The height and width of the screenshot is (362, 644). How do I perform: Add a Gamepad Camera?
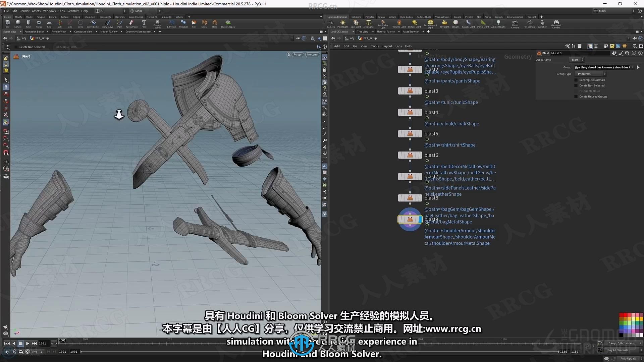point(556,24)
